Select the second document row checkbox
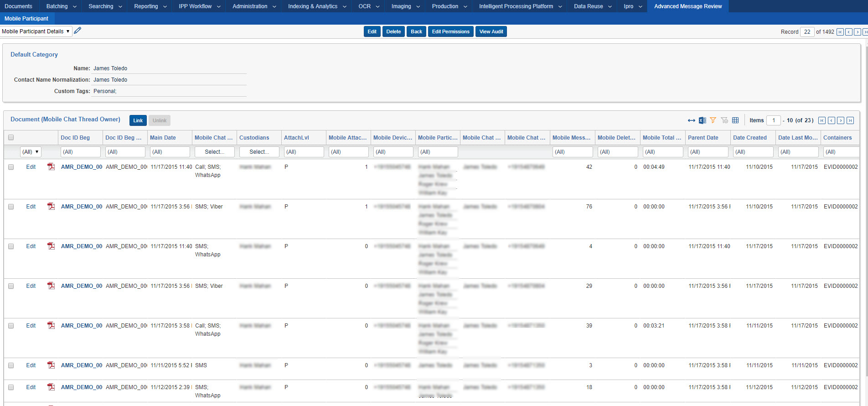The width and height of the screenshot is (868, 406). click(11, 207)
